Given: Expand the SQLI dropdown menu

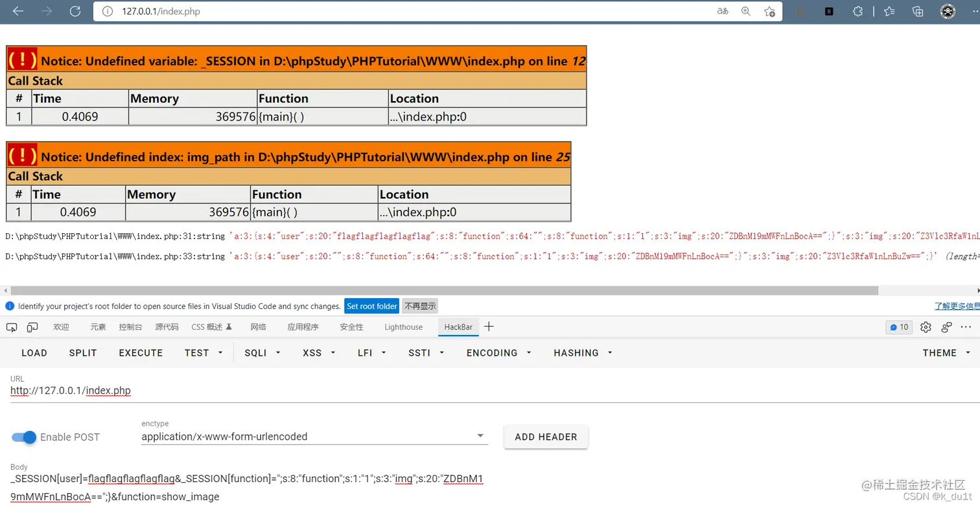Looking at the screenshot, I should [262, 352].
